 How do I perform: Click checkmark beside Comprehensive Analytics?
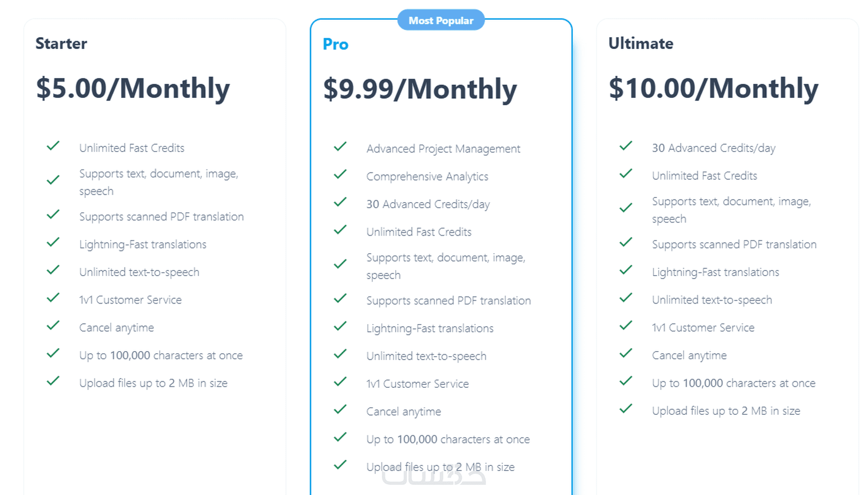pos(340,175)
